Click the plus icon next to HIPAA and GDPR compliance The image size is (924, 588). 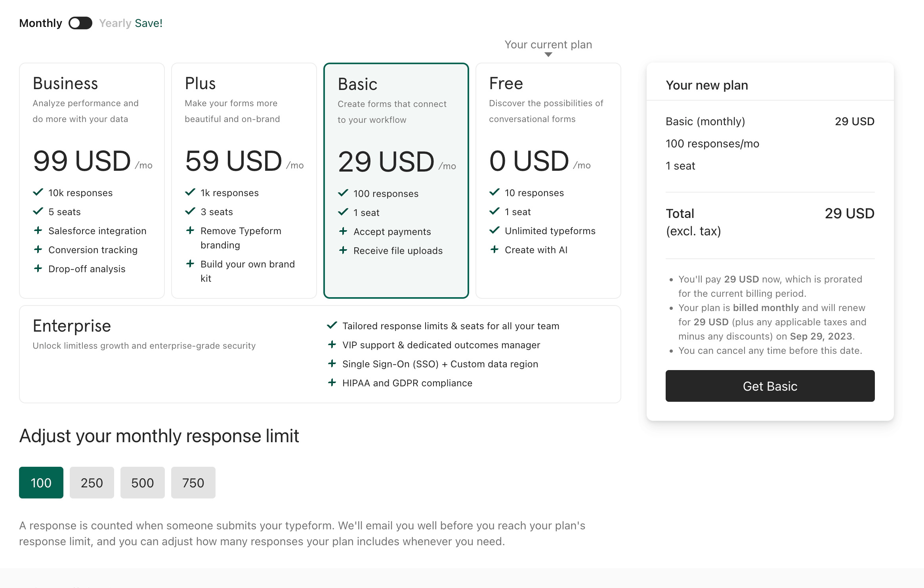pyautogui.click(x=332, y=383)
